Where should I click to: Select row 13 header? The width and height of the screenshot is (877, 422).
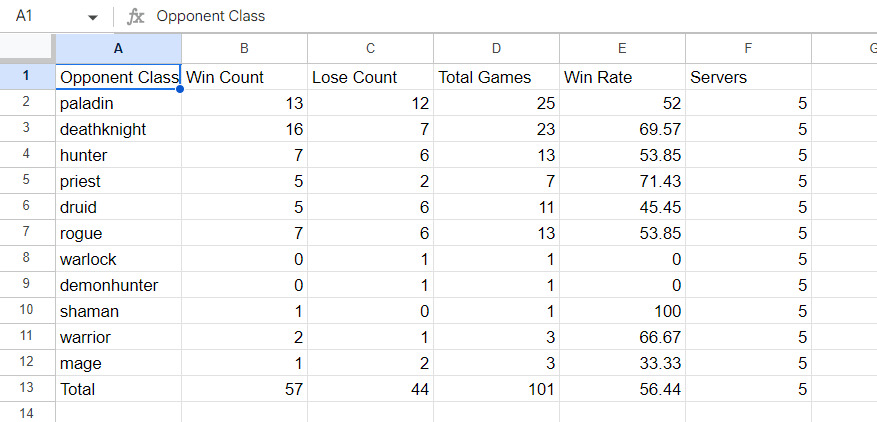pos(27,388)
